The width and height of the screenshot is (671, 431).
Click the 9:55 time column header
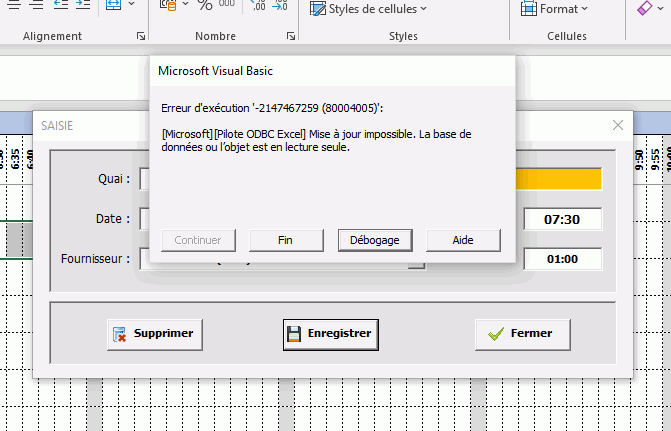655,159
